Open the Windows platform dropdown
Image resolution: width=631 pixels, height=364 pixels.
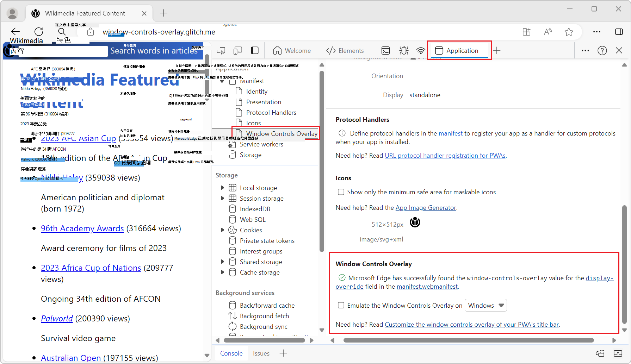coord(486,305)
